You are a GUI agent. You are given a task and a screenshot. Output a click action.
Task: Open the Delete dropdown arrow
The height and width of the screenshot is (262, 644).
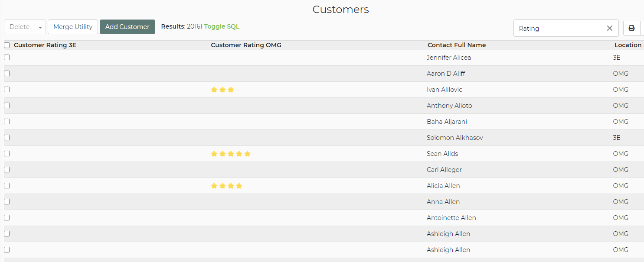point(40,27)
